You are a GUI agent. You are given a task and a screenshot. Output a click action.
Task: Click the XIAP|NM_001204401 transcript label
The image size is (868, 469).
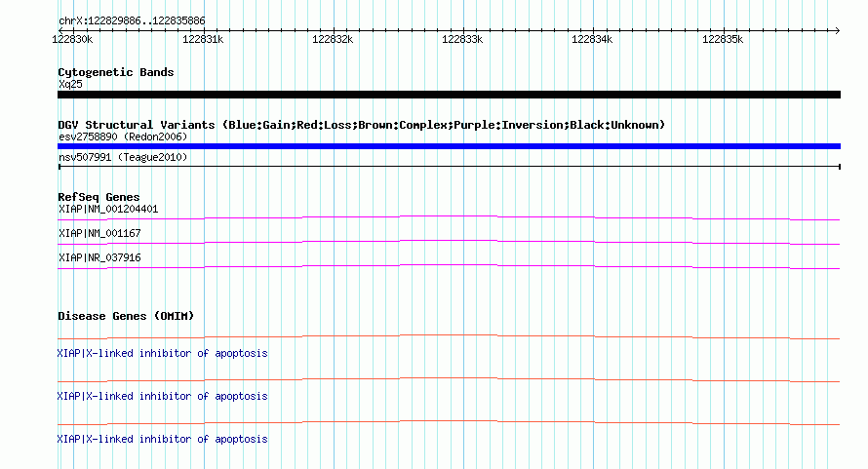tap(108, 210)
